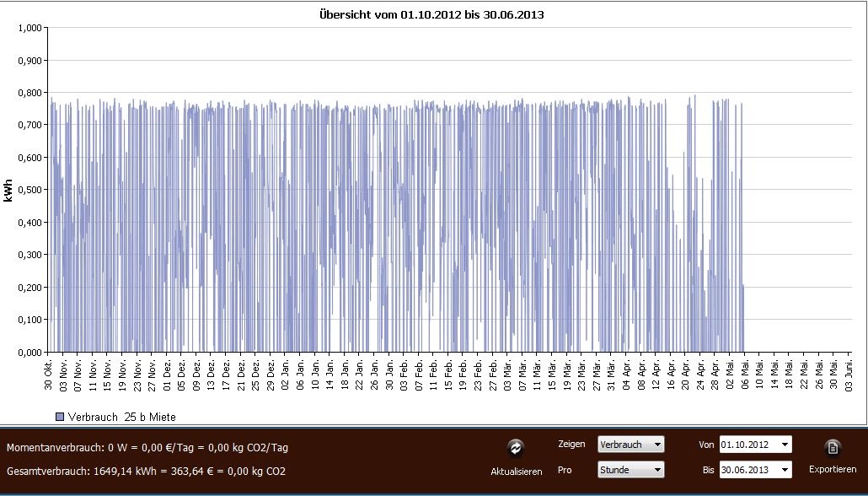The height and width of the screenshot is (496, 868).
Task: Click the '03 Juni.' x-axis date label
Action: (849, 375)
